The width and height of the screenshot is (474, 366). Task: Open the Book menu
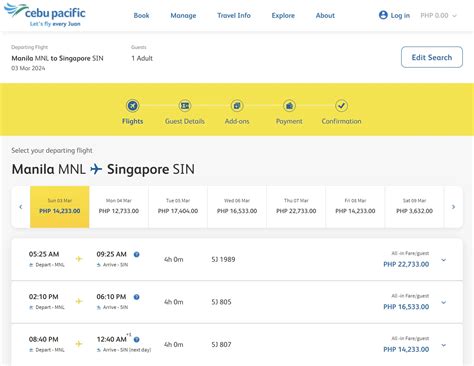pyautogui.click(x=141, y=15)
